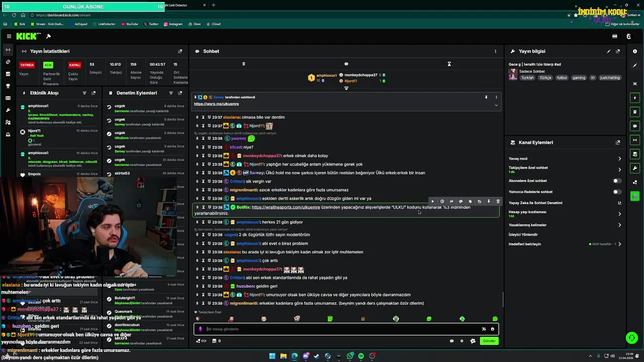Viewport: 644px width, 362px height.
Task: Click the highlighted green clip icon in right sidebar
Action: (635, 196)
